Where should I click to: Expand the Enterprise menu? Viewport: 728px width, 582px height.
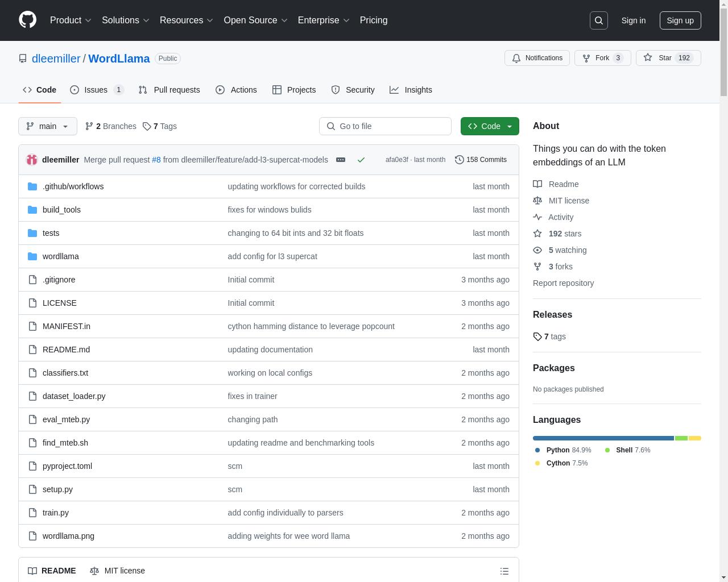[324, 20]
